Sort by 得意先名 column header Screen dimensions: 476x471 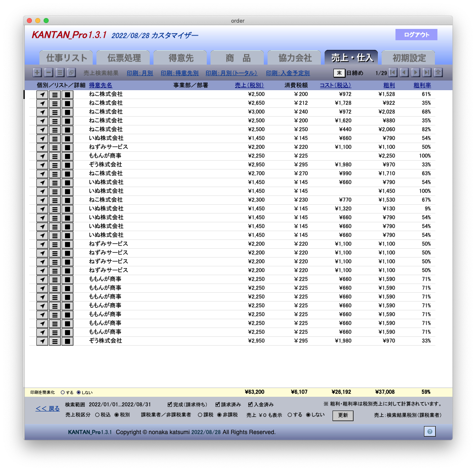click(x=101, y=85)
